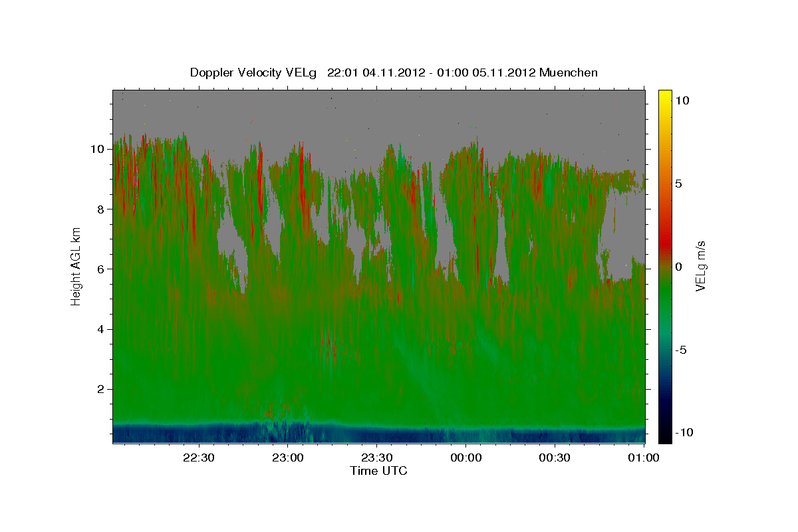Click the colorbar label '10' at top
798x532 pixels.
[x=682, y=100]
